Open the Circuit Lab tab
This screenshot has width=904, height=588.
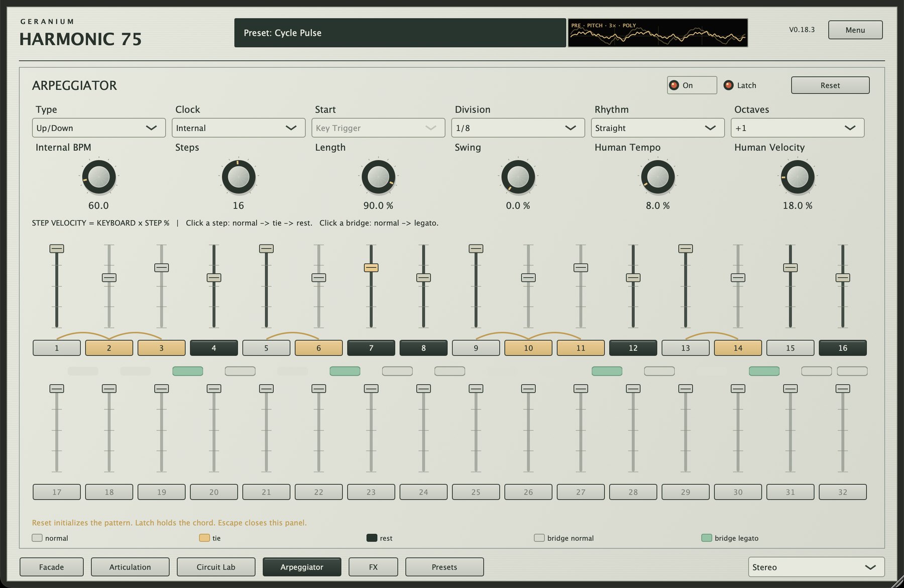tap(216, 567)
